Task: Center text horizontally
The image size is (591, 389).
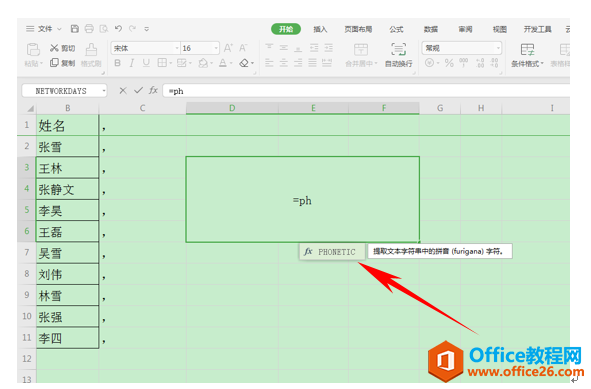Action: click(x=283, y=63)
